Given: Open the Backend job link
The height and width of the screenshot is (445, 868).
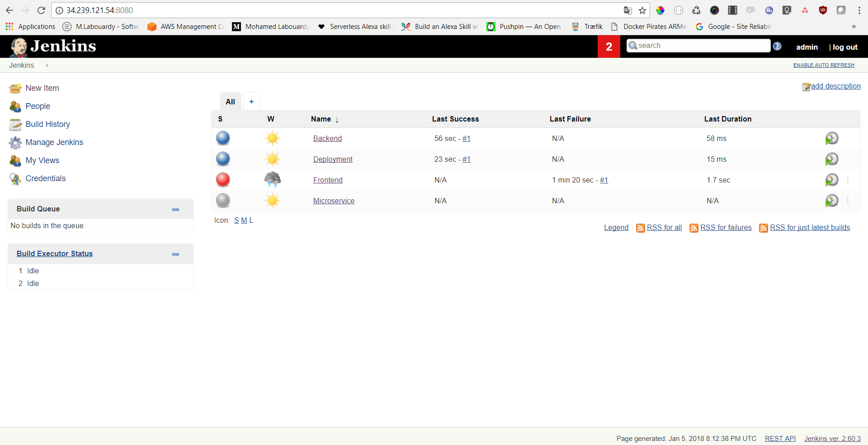Looking at the screenshot, I should click(327, 139).
